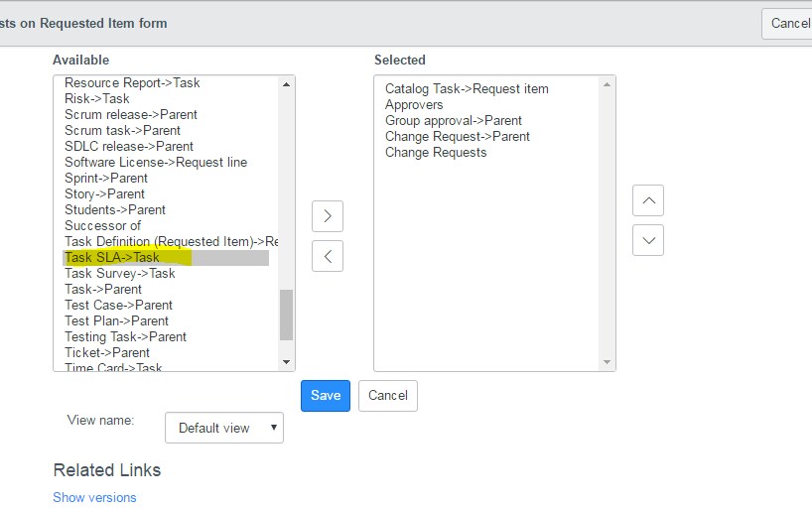Select Task Survey->Task option
The width and height of the screenshot is (812, 509).
point(120,274)
